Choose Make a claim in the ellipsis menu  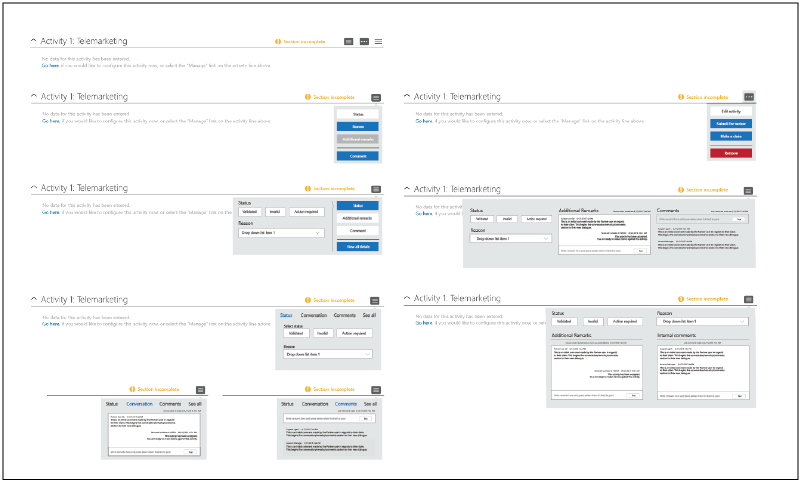pos(730,135)
